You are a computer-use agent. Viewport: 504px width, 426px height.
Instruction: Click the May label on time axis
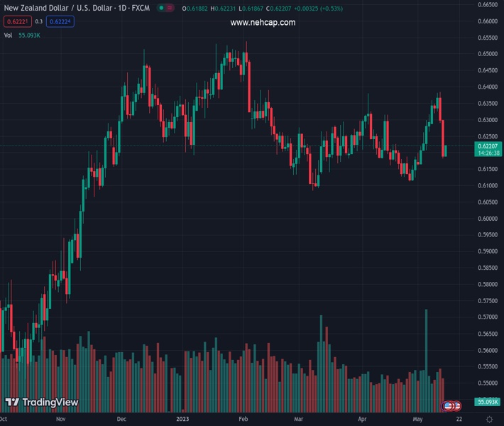click(x=417, y=419)
